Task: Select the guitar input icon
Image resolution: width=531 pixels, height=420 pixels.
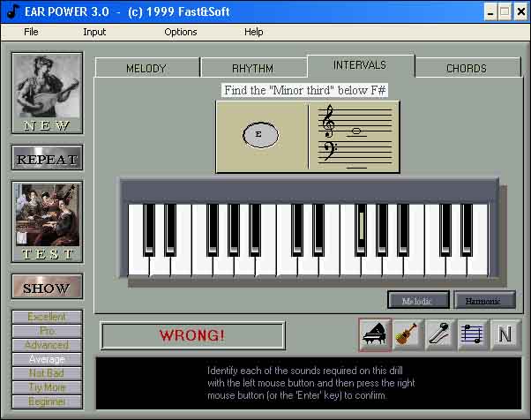Action: [x=408, y=334]
